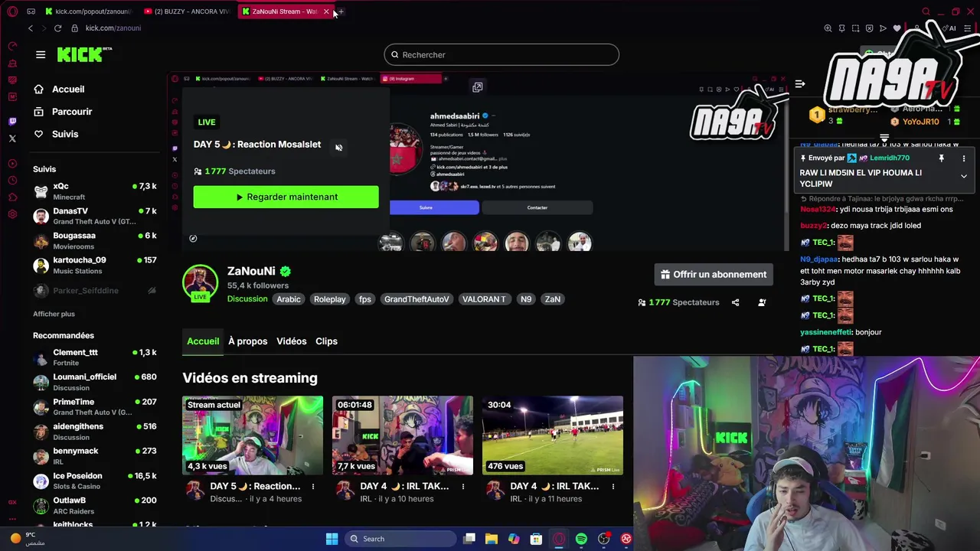The width and height of the screenshot is (980, 551).
Task: Open X from the Opera sidebar
Action: [x=12, y=139]
